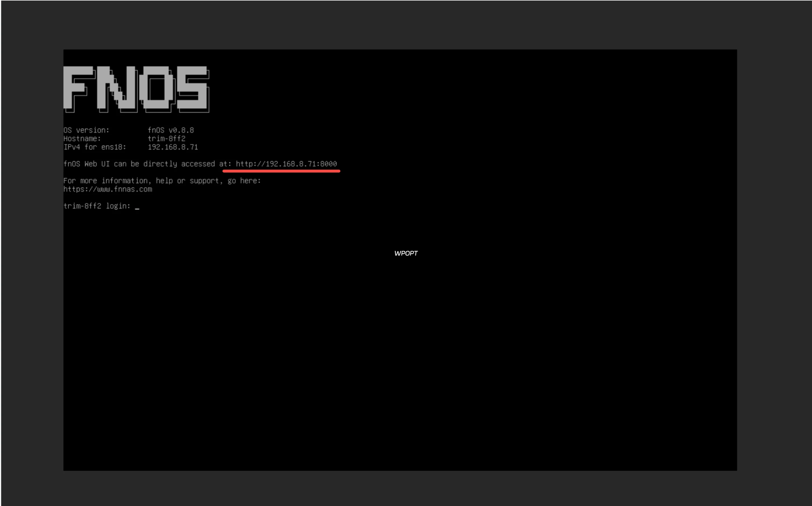
Task: Open the https://www.fnnas.com support link
Action: click(108, 189)
